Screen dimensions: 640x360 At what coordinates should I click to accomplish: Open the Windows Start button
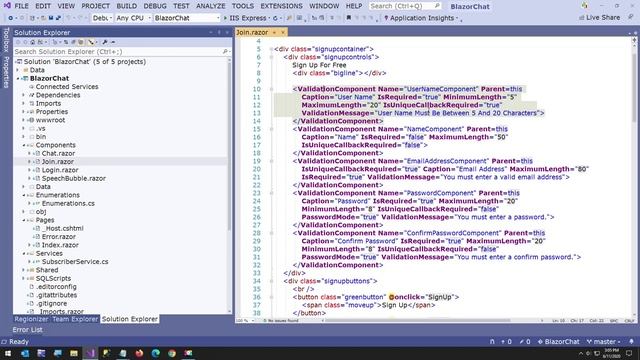(8, 353)
